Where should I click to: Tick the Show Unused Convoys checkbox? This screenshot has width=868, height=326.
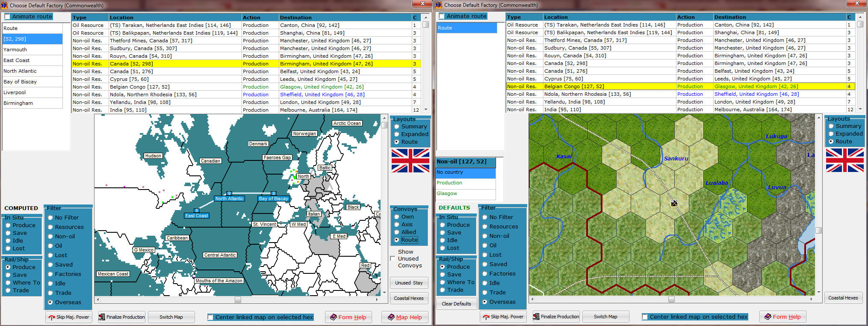coord(393,258)
